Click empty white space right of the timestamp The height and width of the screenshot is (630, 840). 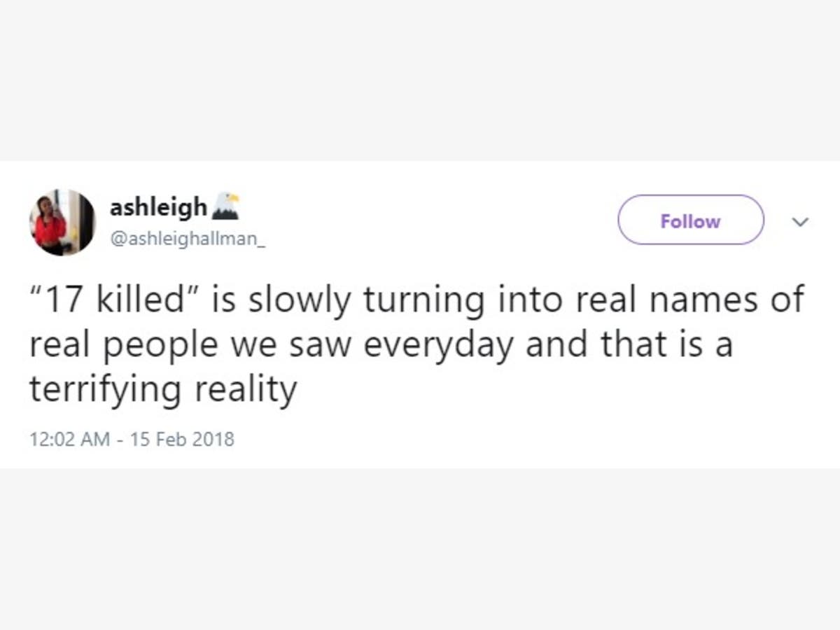525,440
